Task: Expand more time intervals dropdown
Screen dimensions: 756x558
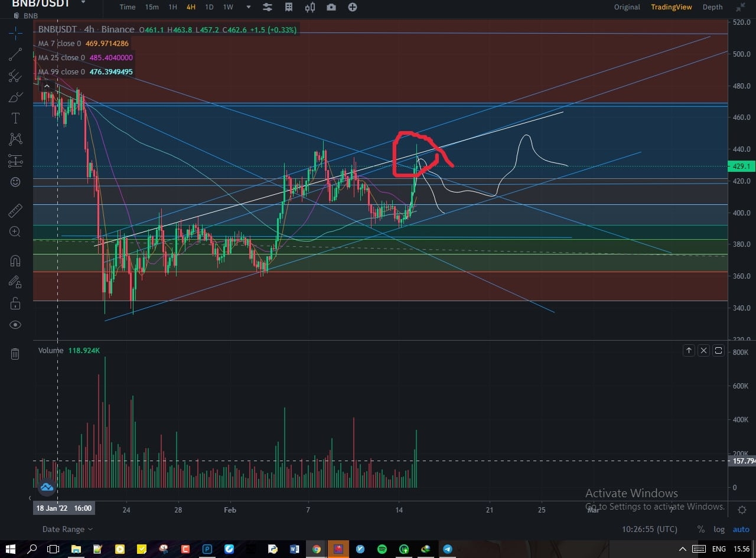Action: tap(248, 7)
